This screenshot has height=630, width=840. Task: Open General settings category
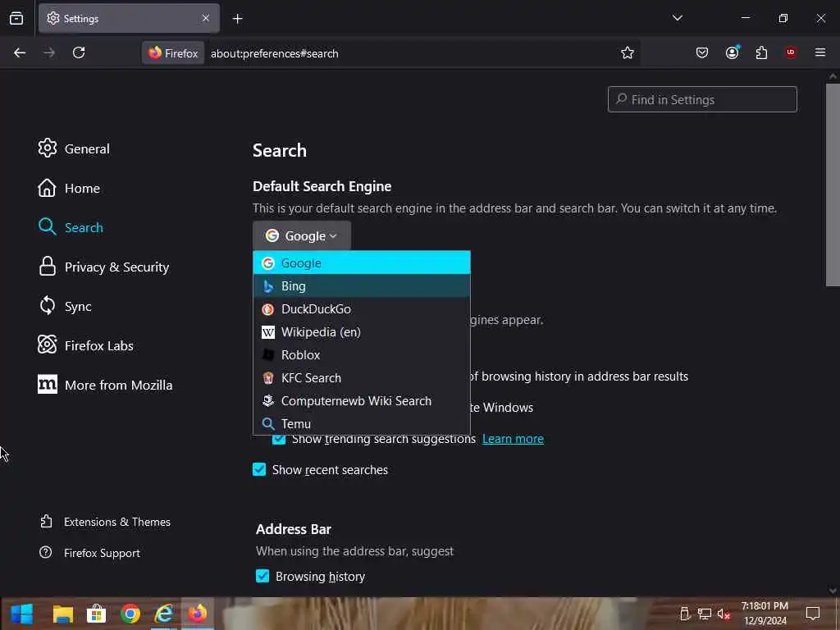[74, 148]
